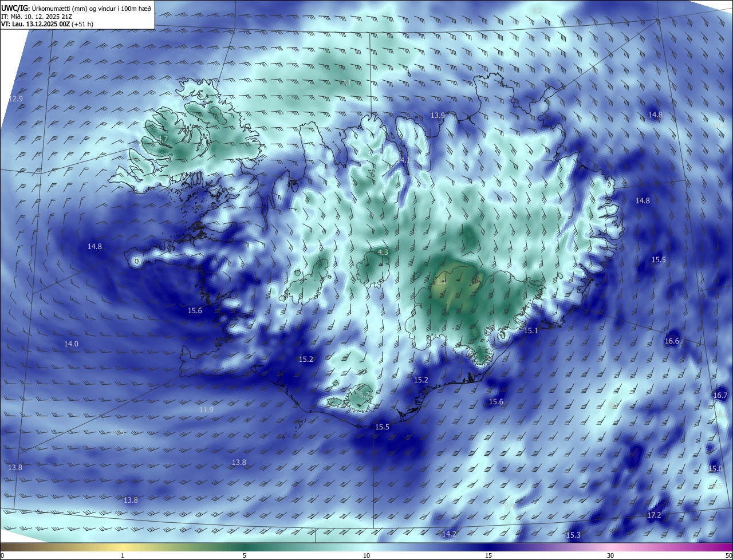The height and width of the screenshot is (560, 733).
Task: Click the color scale tick labeled 10
Action: pos(366,556)
